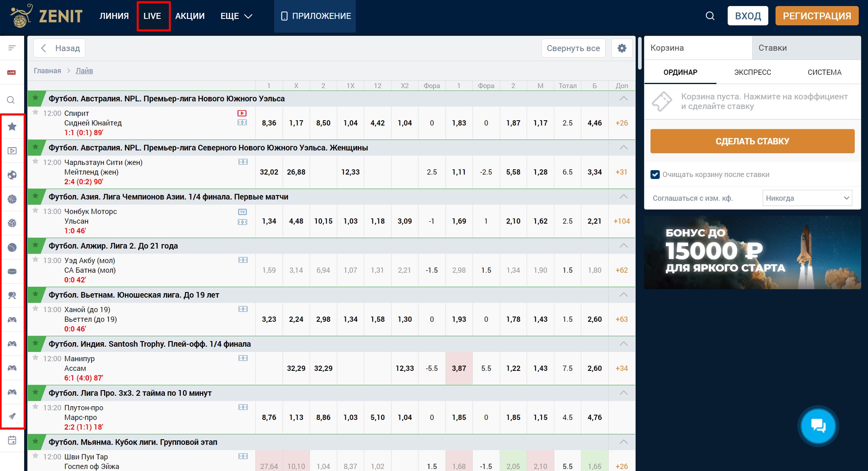Viewport: 868px width, 471px height.
Task: Select the table tennis icon in sidebar
Action: coord(12,296)
